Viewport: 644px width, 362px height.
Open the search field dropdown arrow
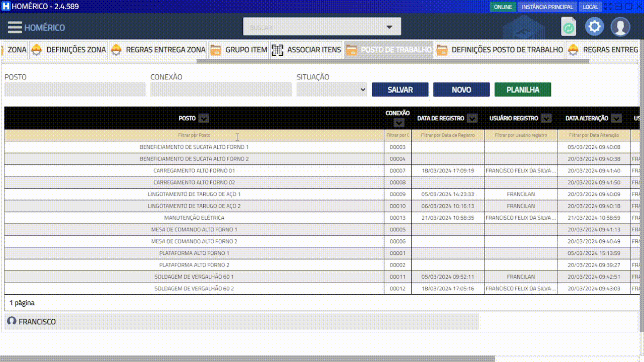pyautogui.click(x=389, y=27)
